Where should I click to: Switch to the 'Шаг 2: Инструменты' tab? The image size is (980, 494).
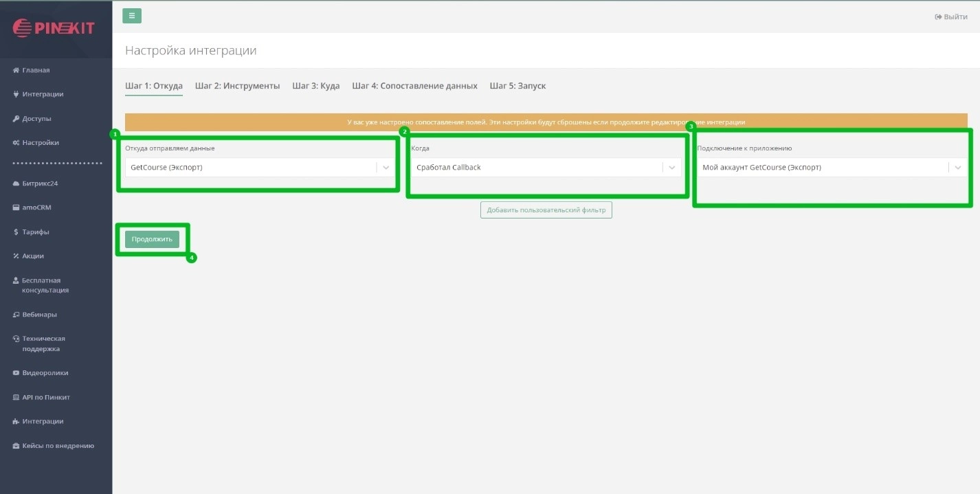coord(237,86)
